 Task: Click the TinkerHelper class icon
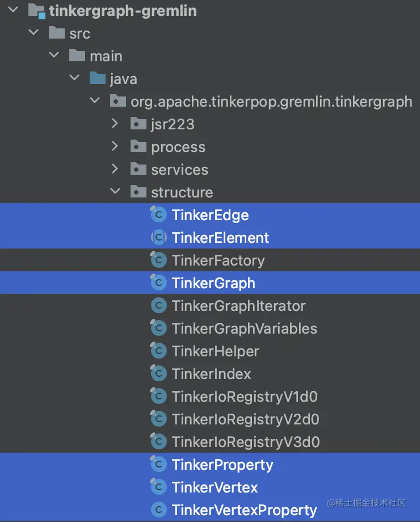[x=158, y=351]
